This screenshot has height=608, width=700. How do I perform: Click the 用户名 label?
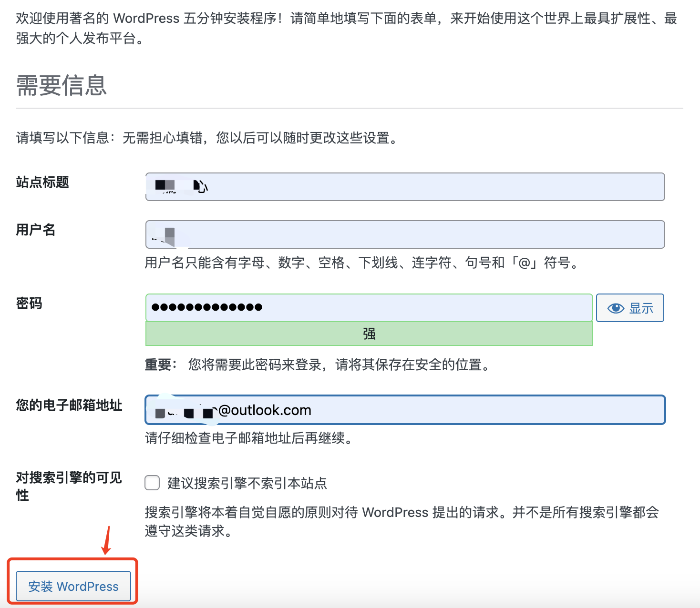36,230
